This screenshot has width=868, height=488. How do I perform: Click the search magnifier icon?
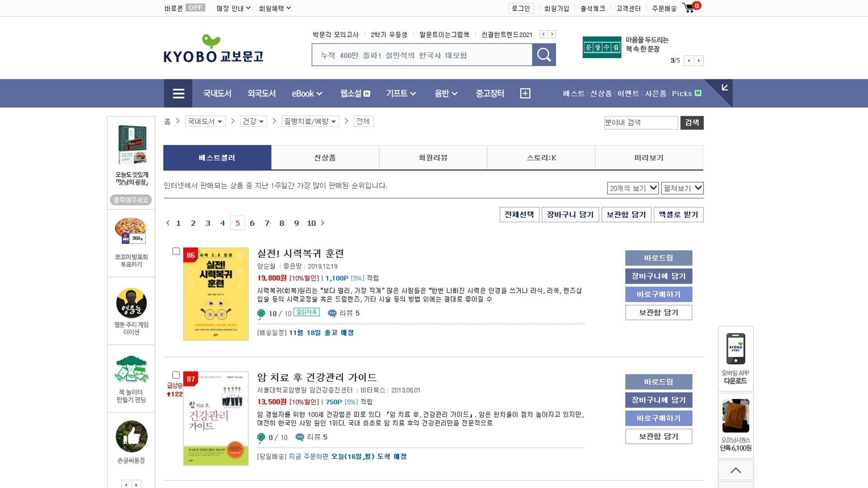543,55
